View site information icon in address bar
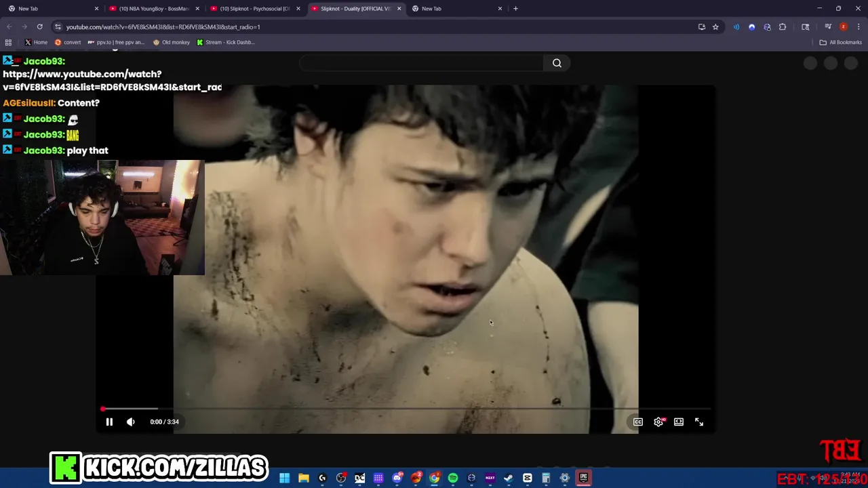868x488 pixels. 58,26
